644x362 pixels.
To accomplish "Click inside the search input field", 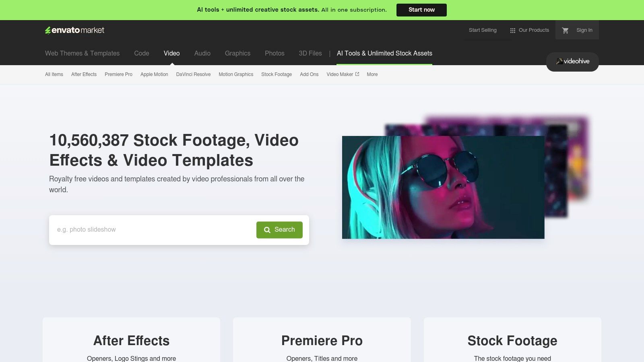I will pyautogui.click(x=153, y=230).
